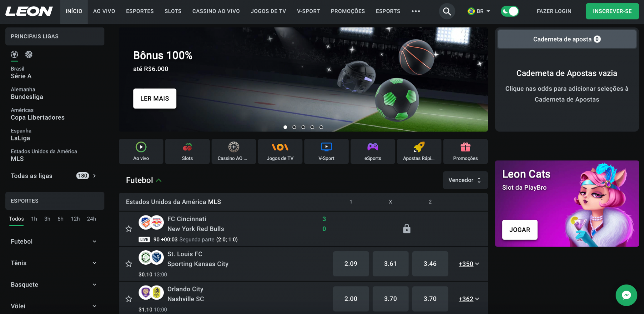Open the eSports gamepad tile

click(x=373, y=151)
